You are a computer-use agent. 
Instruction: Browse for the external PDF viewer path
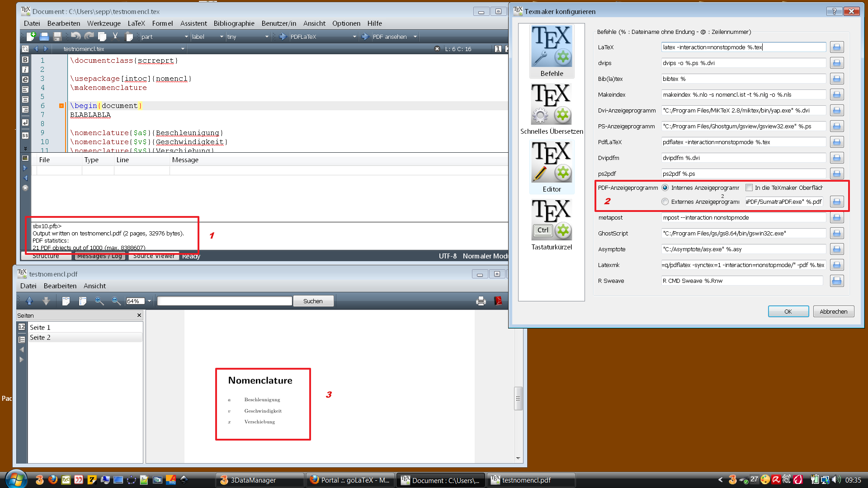pos(837,202)
